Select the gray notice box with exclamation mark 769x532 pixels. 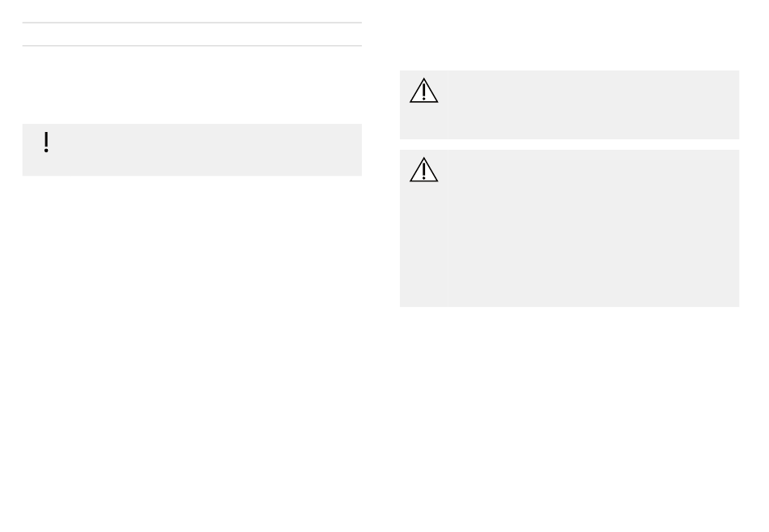[x=193, y=150]
